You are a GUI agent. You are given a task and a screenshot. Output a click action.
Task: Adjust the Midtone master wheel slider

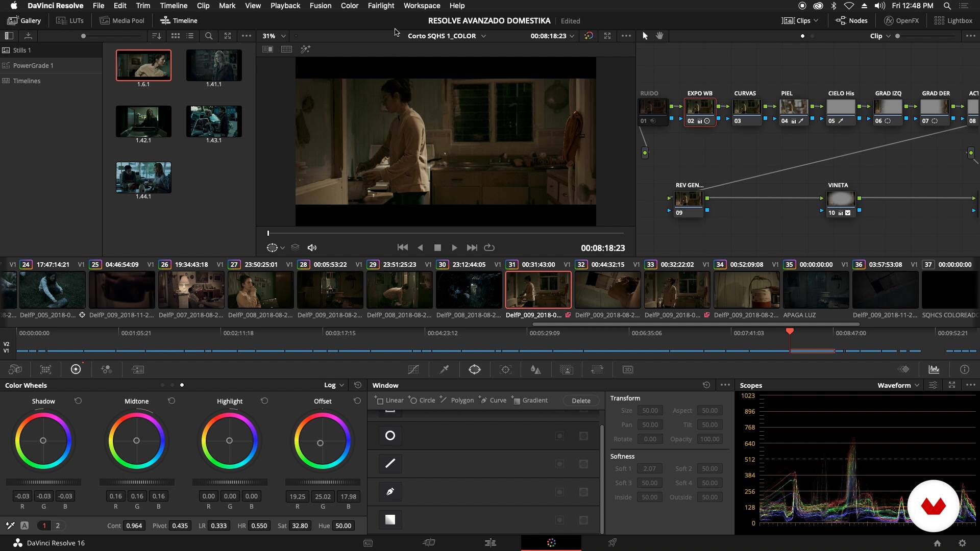point(137,482)
